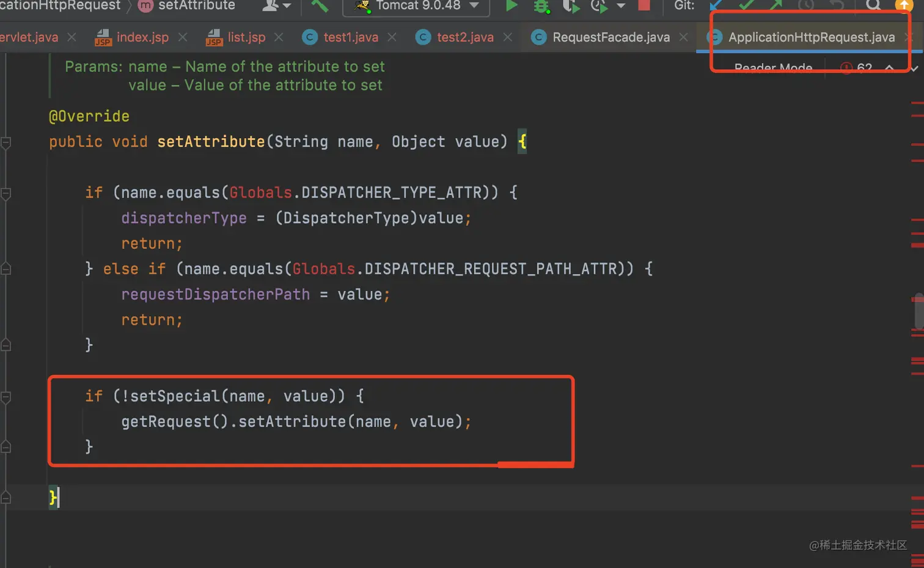Close the index.jsp tab
This screenshot has height=568, width=924.
pyautogui.click(x=183, y=37)
